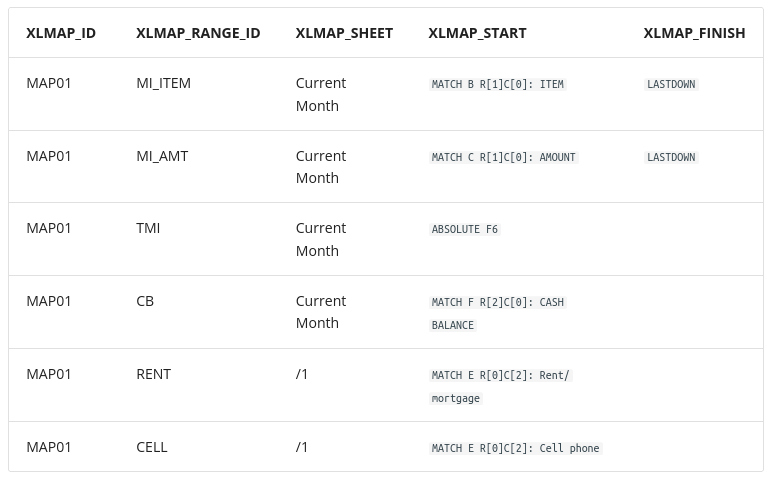This screenshot has height=481, width=767.
Task: Click the Cell phone start code
Action: tap(515, 449)
